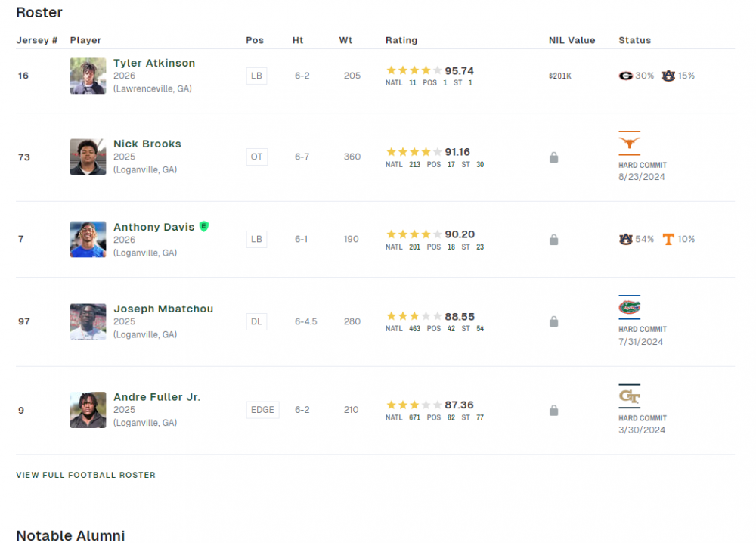Click Auburn logo in Anthony Davis's status
The height and width of the screenshot is (543, 756).
tap(625, 239)
